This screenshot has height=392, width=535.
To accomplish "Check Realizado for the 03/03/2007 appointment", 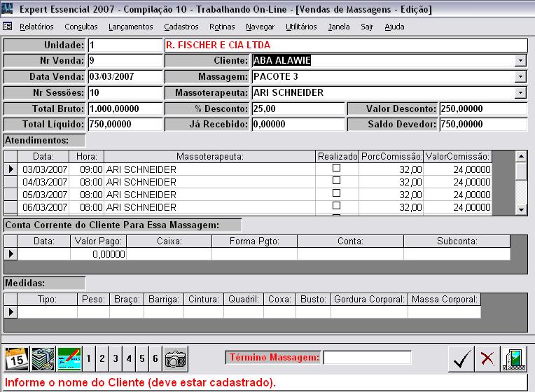I will point(336,169).
